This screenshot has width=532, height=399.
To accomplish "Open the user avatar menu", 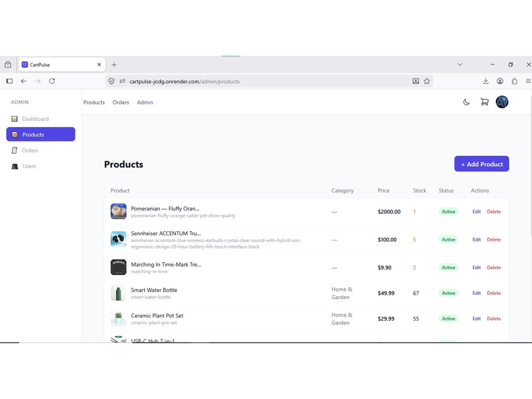I will [x=502, y=102].
